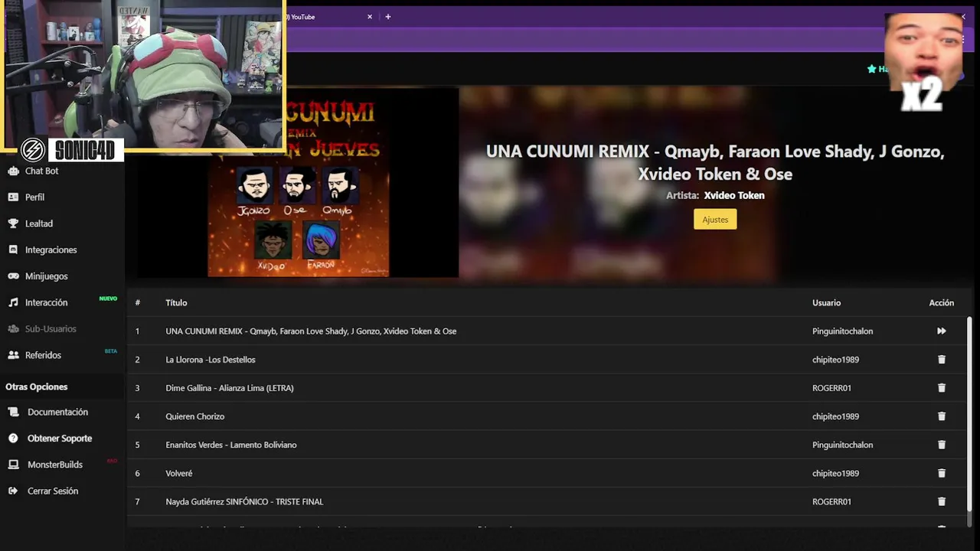Image resolution: width=980 pixels, height=551 pixels.
Task: Click the MonsterBuilds laptop icon
Action: point(13,465)
